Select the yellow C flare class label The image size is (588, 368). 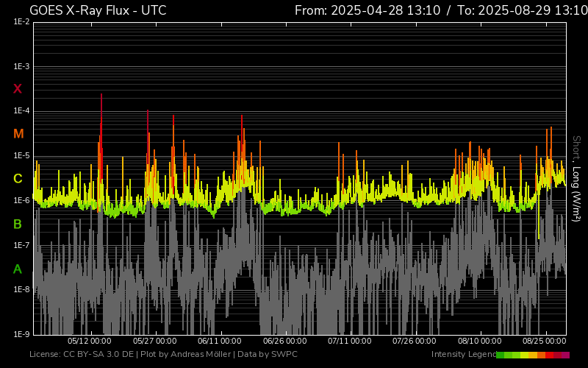[18, 179]
